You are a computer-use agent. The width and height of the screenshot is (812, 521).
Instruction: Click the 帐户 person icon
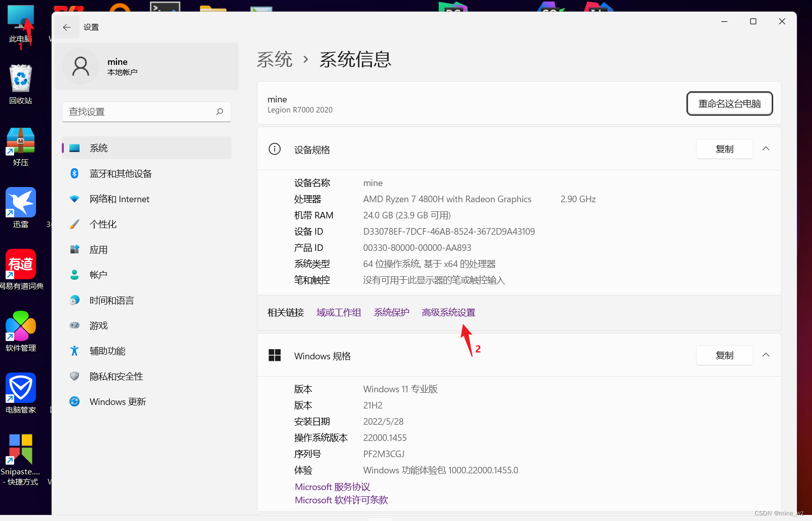[x=74, y=275]
